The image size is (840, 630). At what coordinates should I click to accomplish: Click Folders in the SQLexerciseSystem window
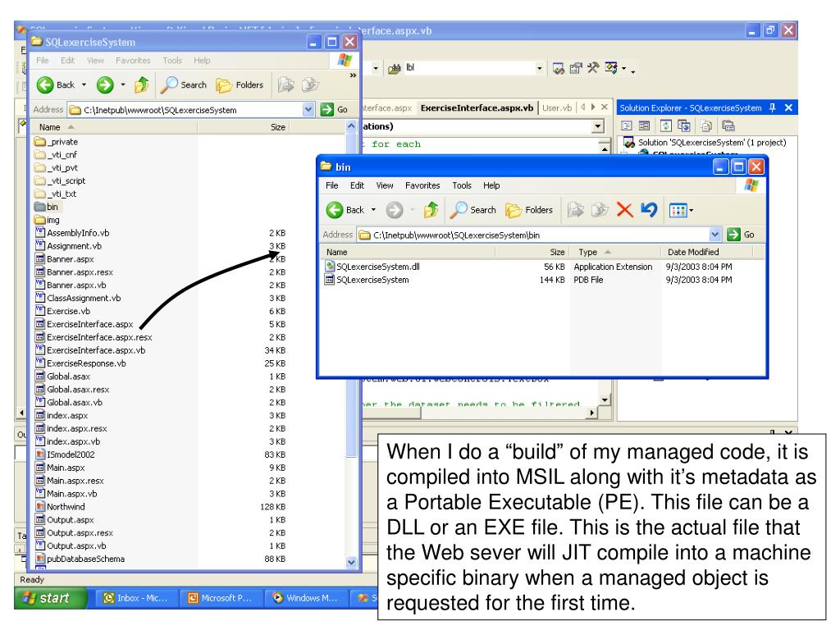[x=240, y=84]
